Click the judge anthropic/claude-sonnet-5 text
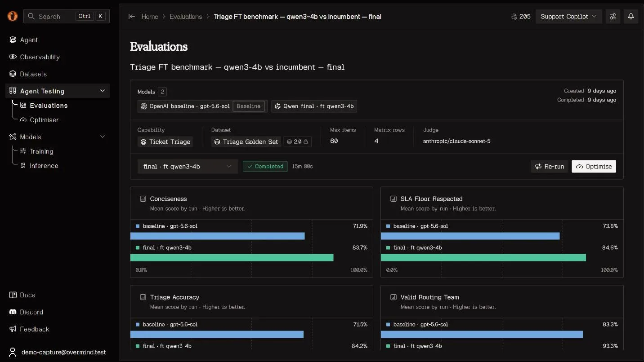 (x=456, y=141)
